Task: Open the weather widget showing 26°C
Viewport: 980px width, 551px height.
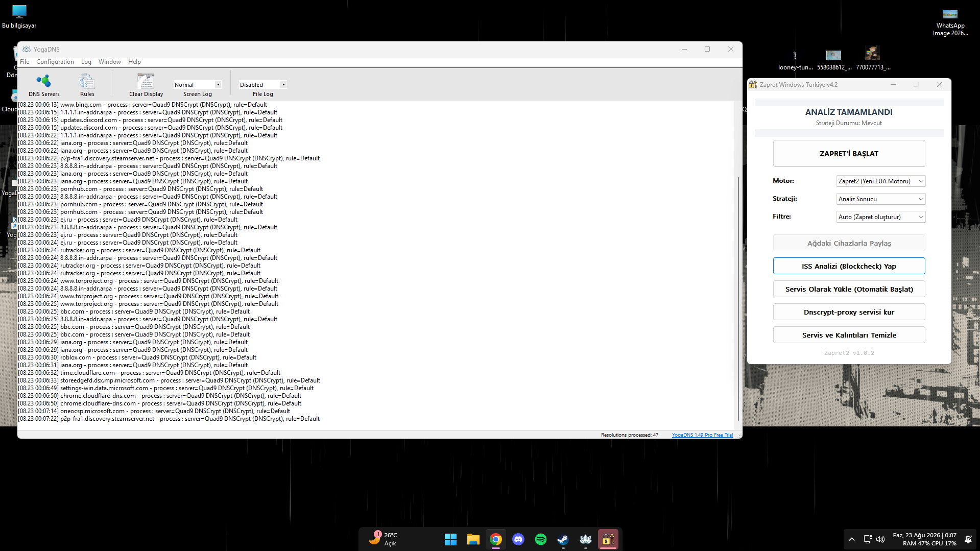Action: 384,539
